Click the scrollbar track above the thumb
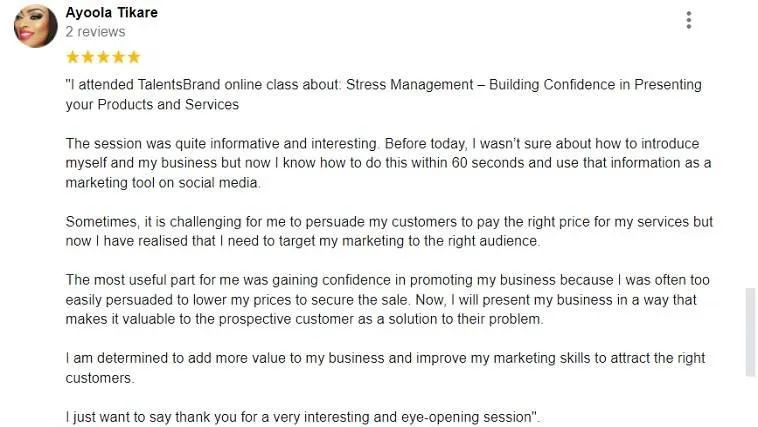The width and height of the screenshot is (758, 427). [x=750, y=150]
